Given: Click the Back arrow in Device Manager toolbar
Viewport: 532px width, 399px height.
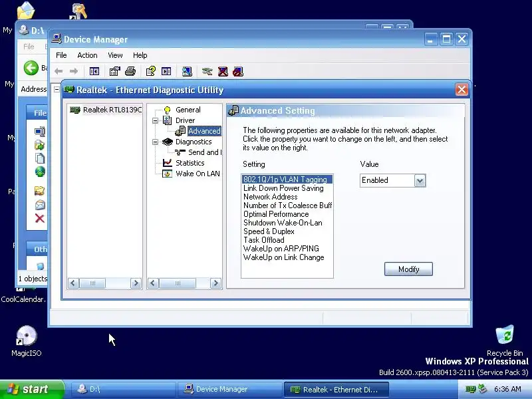Looking at the screenshot, I should coord(59,71).
